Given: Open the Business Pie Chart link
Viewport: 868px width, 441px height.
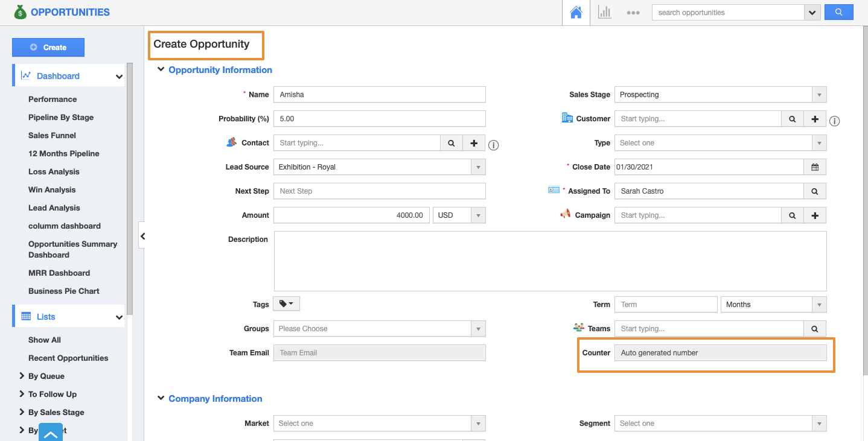Looking at the screenshot, I should pos(64,291).
